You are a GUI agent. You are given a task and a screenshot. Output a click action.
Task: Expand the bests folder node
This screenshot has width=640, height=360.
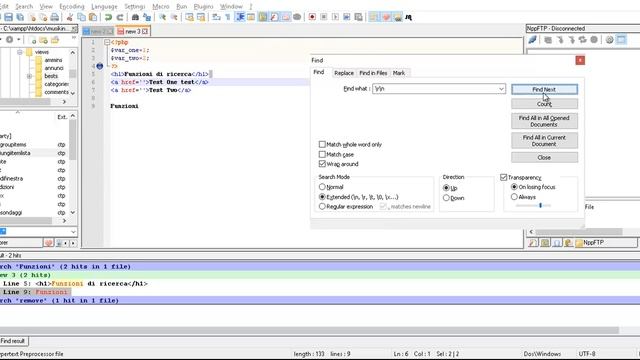point(29,76)
